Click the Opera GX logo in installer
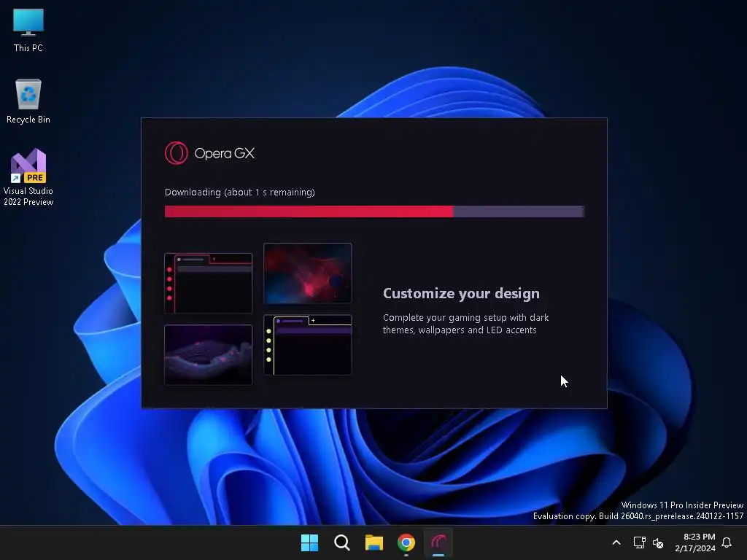Viewport: 747px width, 560px height. [x=209, y=153]
